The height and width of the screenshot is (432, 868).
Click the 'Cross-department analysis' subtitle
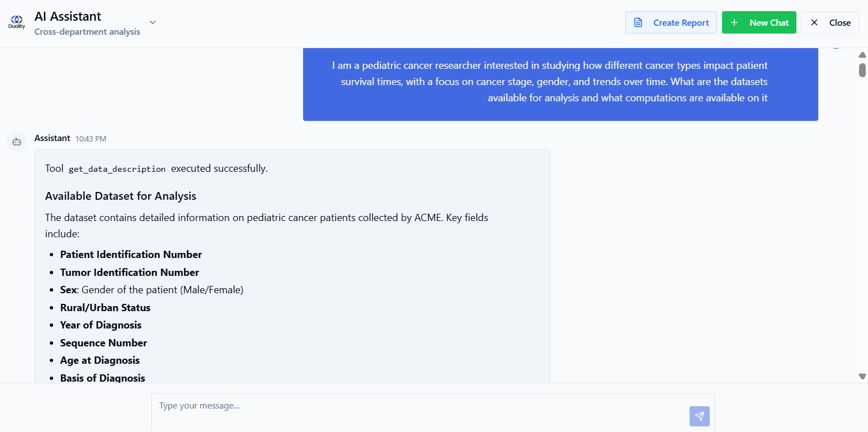(87, 32)
